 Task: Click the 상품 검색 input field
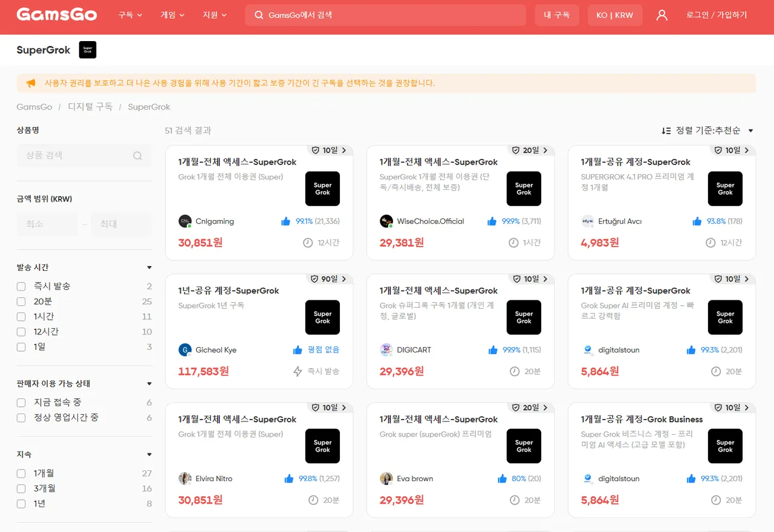[84, 156]
